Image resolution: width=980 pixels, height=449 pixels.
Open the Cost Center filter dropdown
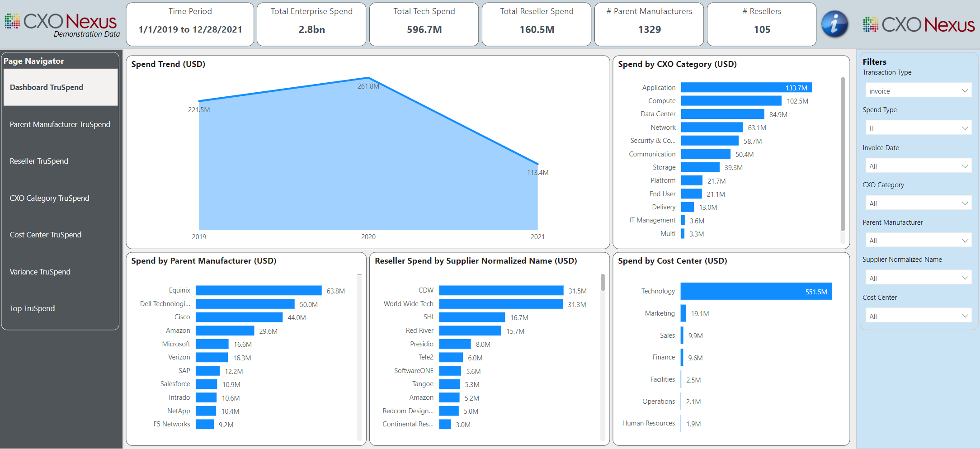pos(918,316)
